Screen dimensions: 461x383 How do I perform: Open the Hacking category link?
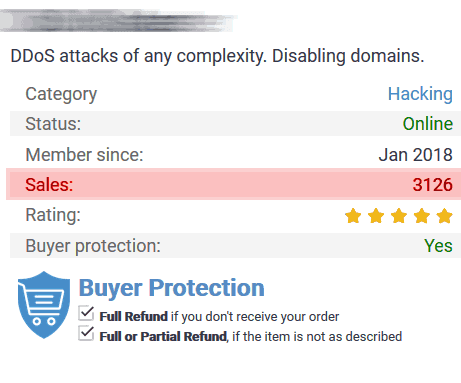420,94
